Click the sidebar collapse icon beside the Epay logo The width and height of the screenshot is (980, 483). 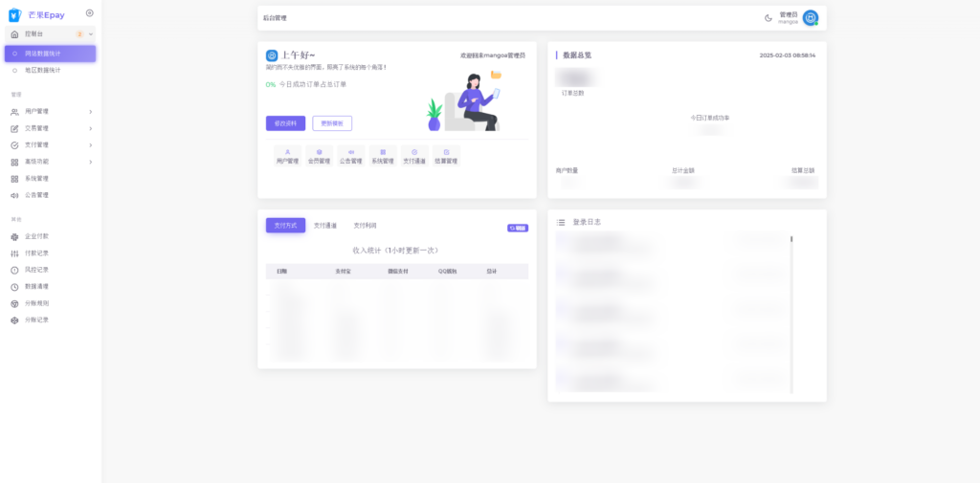pos(89,12)
